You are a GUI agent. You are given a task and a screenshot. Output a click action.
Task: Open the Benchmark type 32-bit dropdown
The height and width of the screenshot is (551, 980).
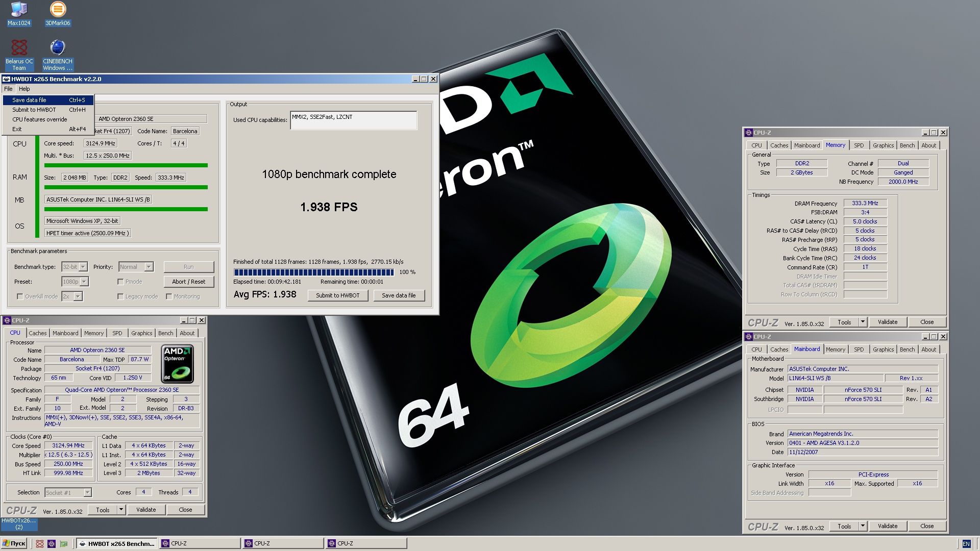coord(83,267)
